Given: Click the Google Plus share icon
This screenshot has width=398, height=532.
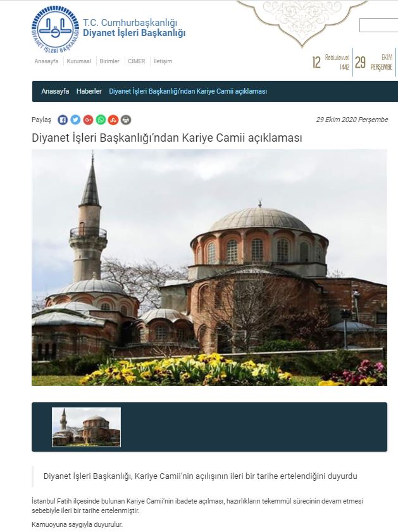Looking at the screenshot, I should coord(88,120).
